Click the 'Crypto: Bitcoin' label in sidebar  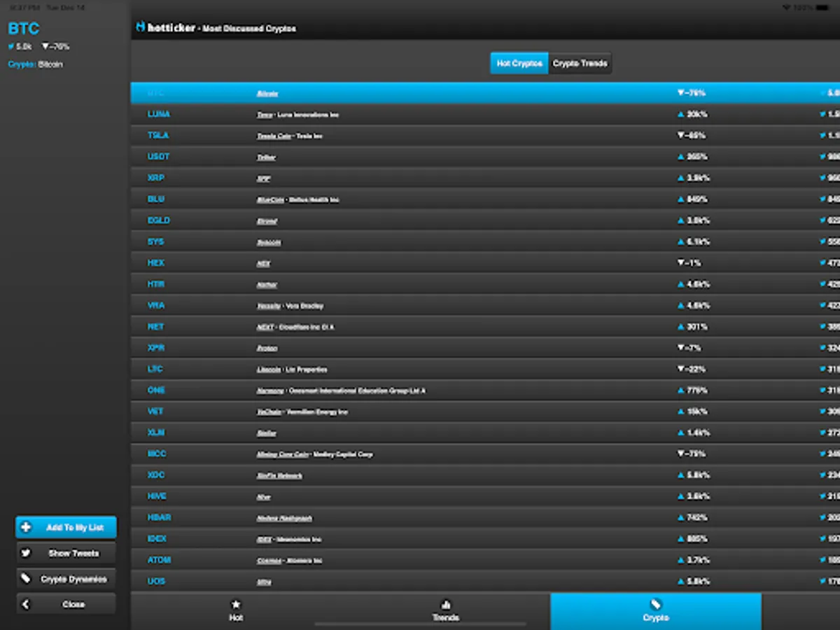[x=35, y=64]
